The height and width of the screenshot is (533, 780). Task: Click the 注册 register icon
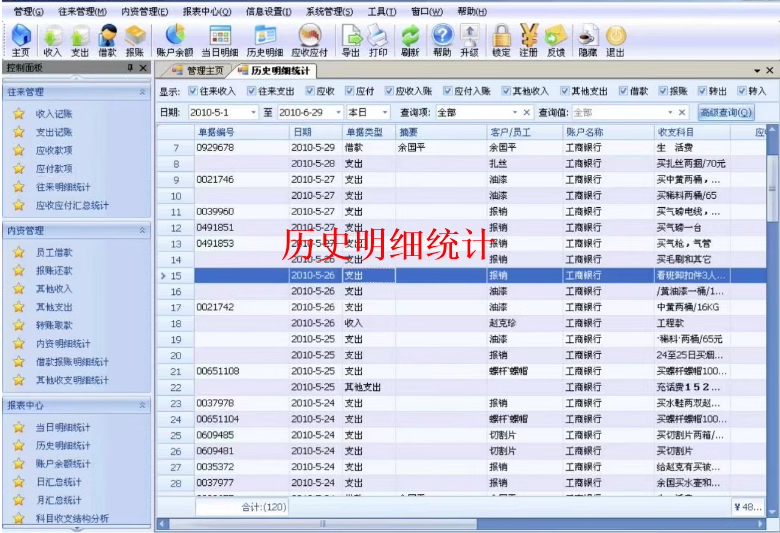(x=529, y=40)
